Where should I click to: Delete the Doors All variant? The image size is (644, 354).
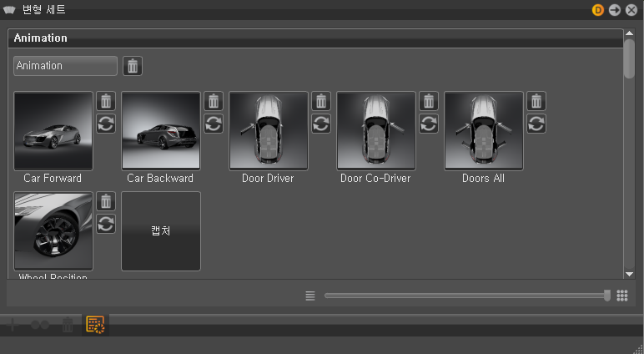pos(536,101)
